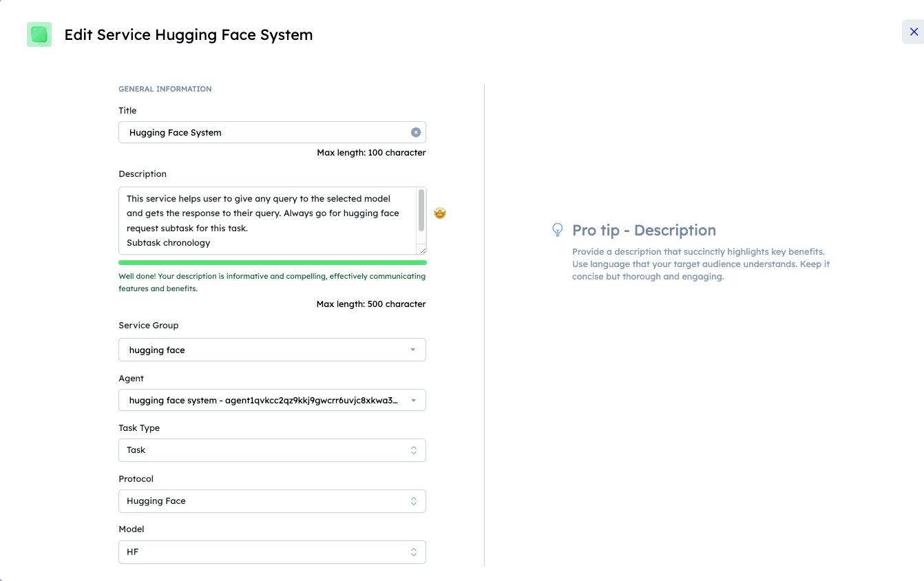The height and width of the screenshot is (581, 924).
Task: Click the star-eyes emoji beside Description
Action: 440,213
